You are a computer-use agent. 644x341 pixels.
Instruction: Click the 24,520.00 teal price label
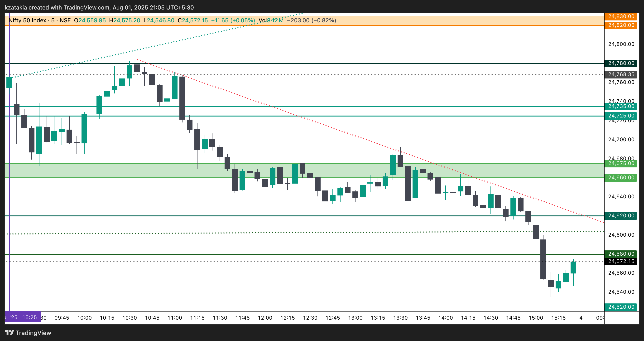click(x=621, y=307)
